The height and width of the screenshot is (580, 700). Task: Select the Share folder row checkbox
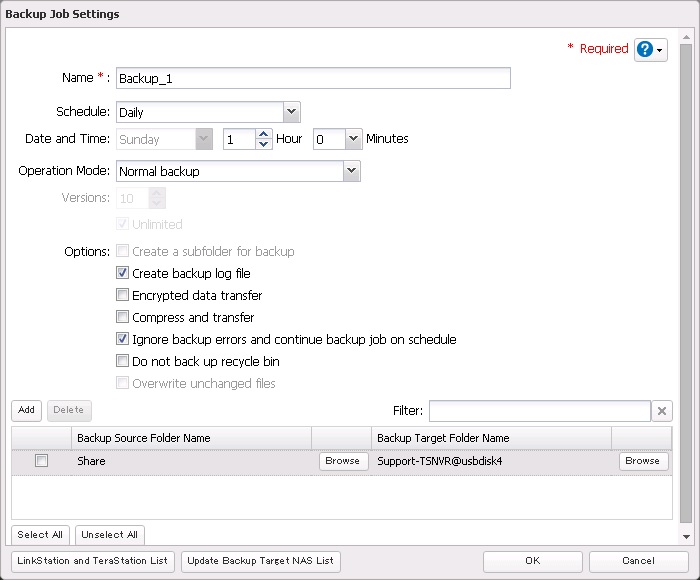(41, 461)
